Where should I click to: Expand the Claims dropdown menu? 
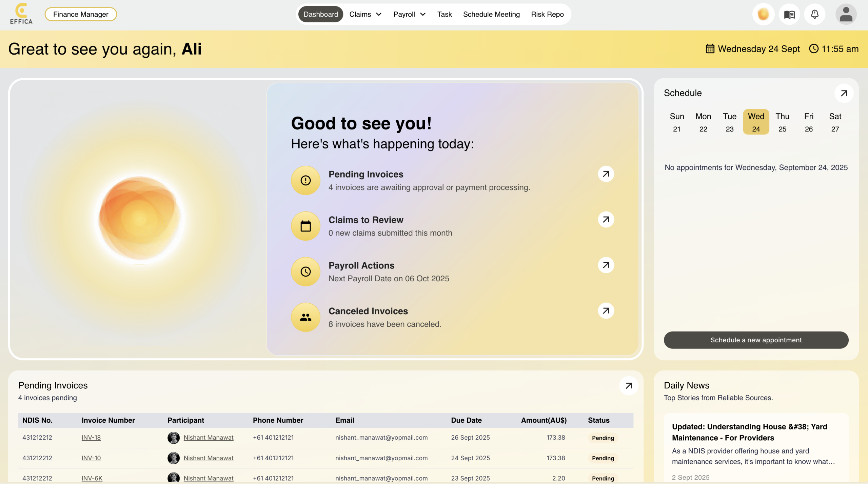point(366,14)
